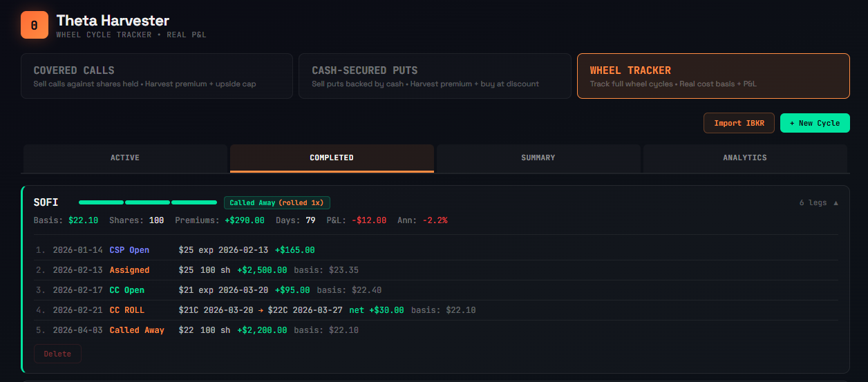Image resolution: width=868 pixels, height=382 pixels.
Task: Click the Import IBKR button
Action: [x=738, y=123]
